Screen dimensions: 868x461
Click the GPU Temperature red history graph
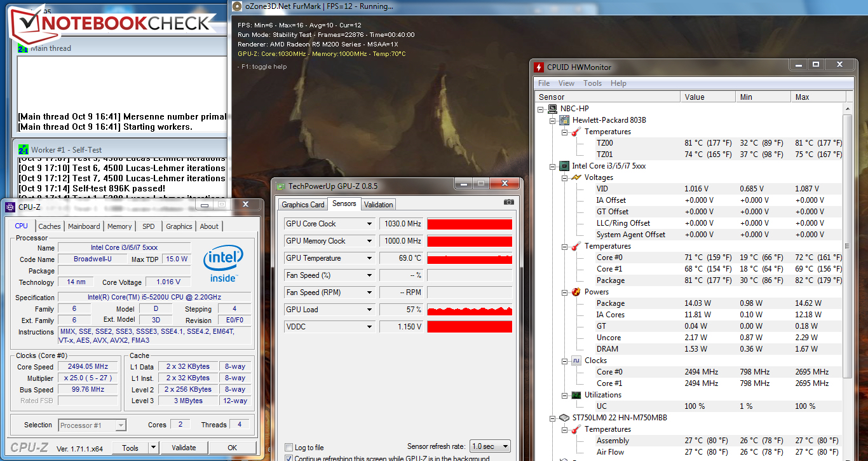pos(470,258)
